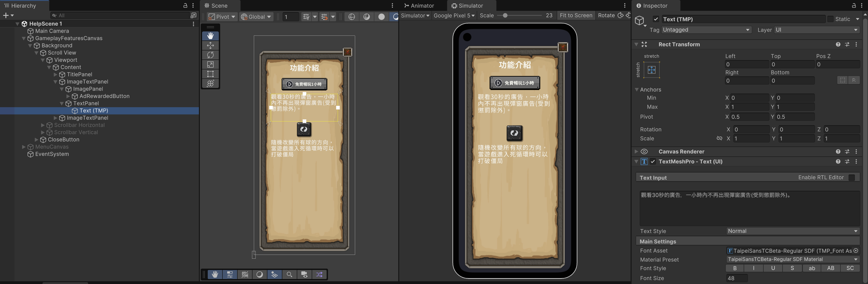The height and width of the screenshot is (284, 868).
Task: Open the Layer dropdown
Action: point(817,30)
